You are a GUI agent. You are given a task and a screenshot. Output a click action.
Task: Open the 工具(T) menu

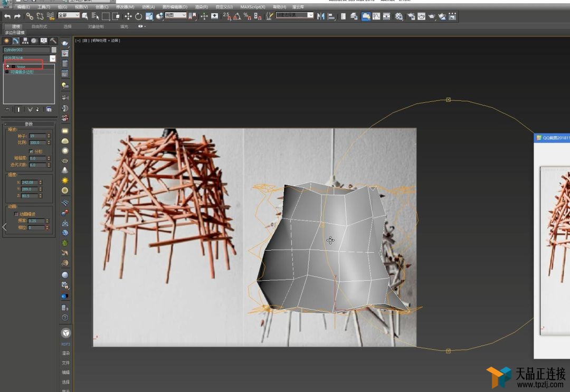click(x=44, y=7)
